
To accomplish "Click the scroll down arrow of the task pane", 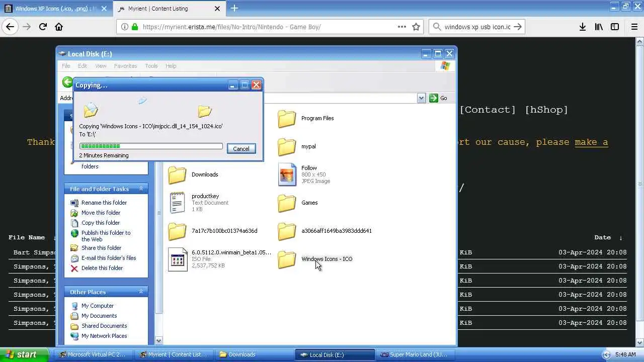I will point(159,341).
